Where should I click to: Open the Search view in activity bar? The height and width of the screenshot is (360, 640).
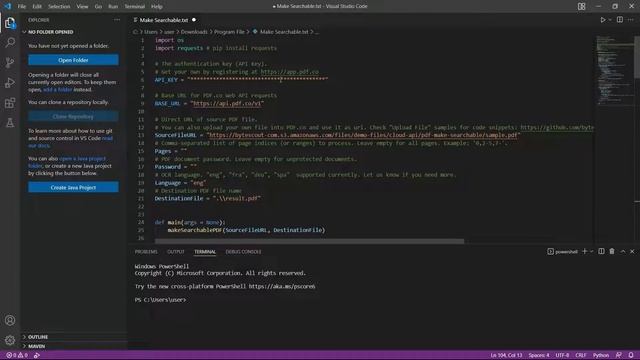click(x=10, y=42)
